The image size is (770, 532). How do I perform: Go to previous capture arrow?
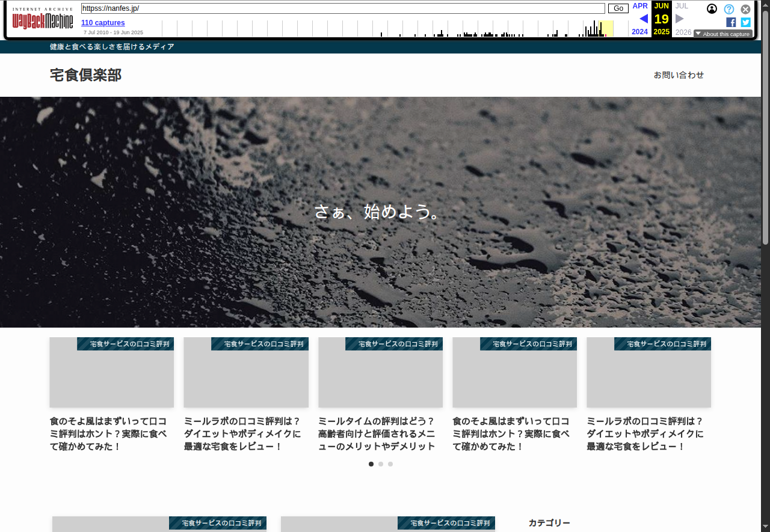pyautogui.click(x=643, y=19)
